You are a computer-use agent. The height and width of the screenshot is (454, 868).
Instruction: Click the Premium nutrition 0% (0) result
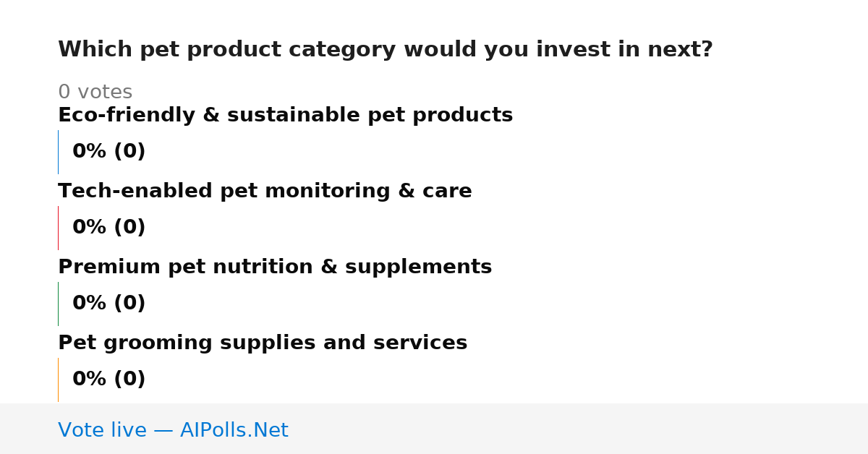pyautogui.click(x=109, y=304)
